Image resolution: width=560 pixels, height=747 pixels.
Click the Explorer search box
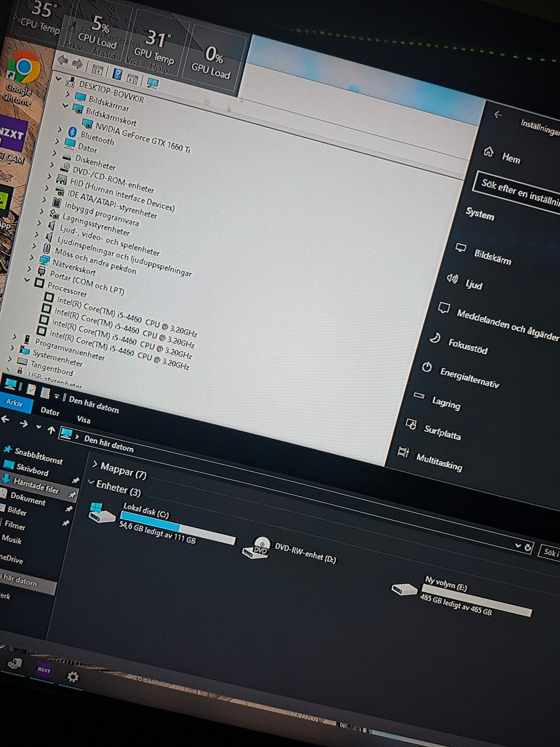tap(549, 551)
